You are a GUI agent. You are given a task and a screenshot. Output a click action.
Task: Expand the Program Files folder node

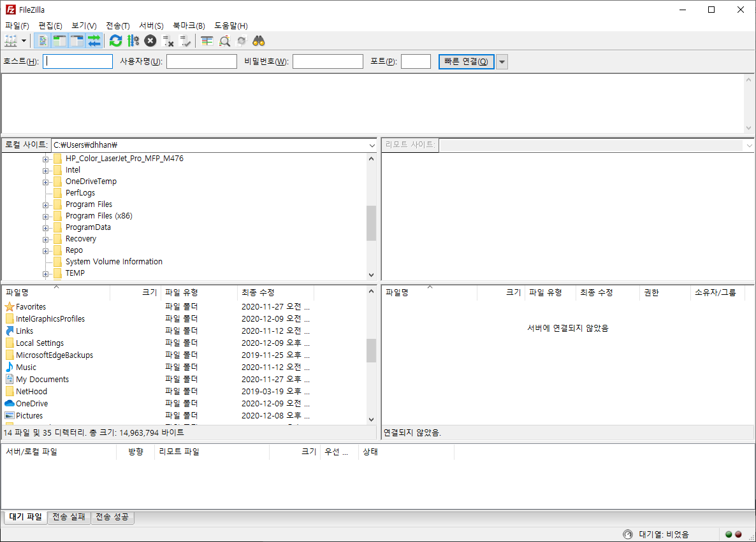(45, 204)
